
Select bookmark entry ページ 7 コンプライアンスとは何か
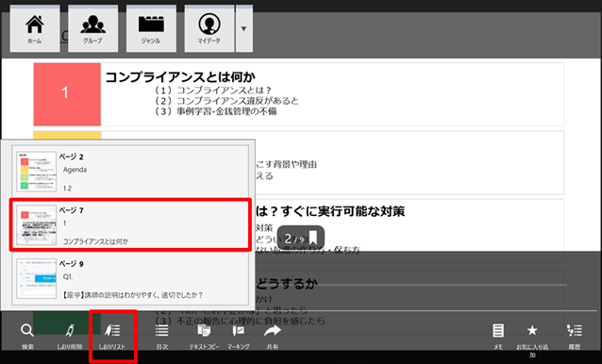click(130, 224)
